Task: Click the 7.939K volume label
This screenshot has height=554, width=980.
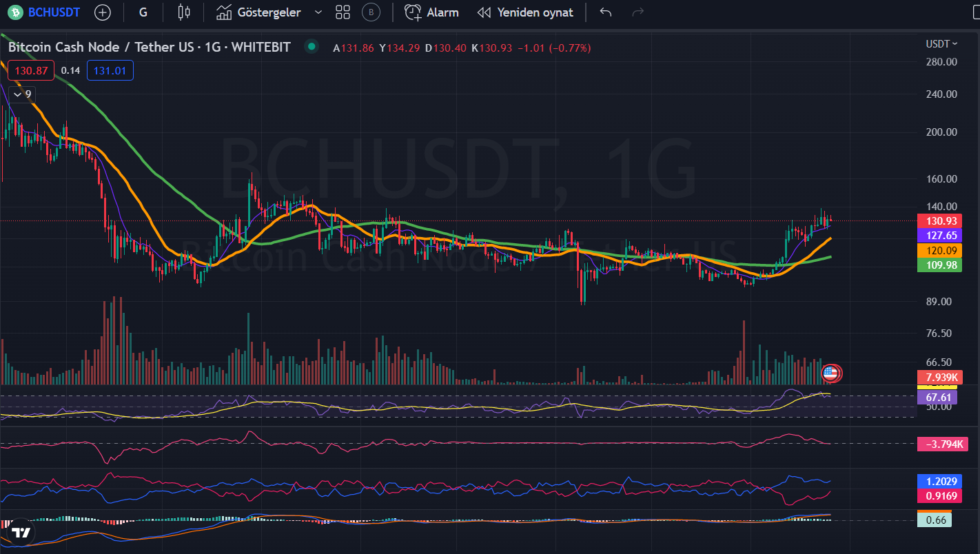Action: 941,377
